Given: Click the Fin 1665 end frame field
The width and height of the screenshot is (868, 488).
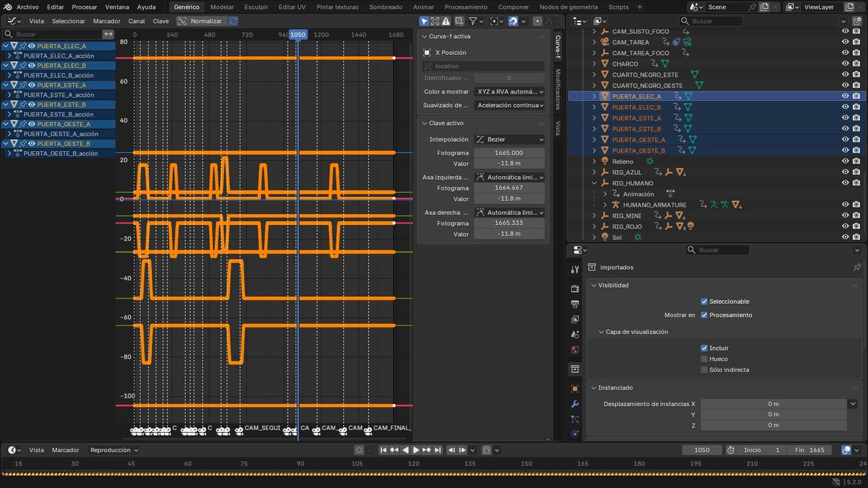Looking at the screenshot, I should pyautogui.click(x=809, y=450).
